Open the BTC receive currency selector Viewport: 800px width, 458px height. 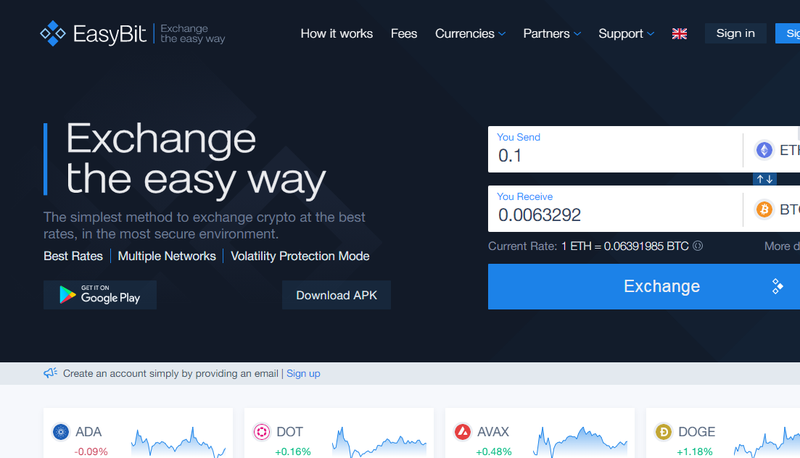coord(776,209)
